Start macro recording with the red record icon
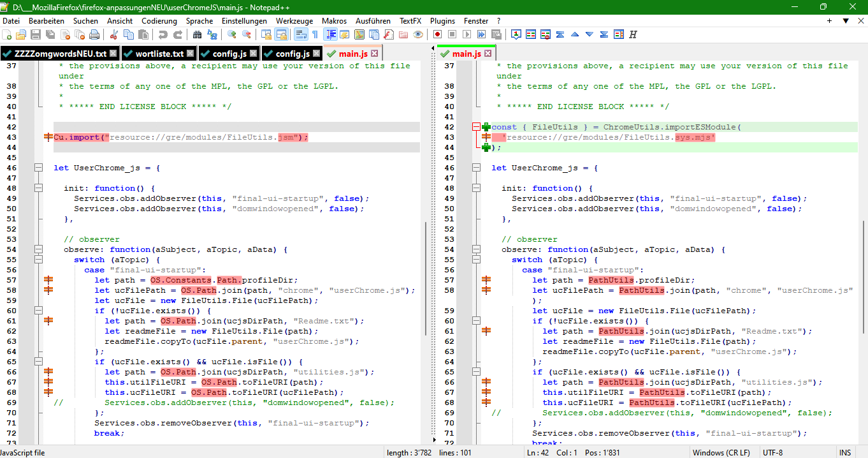Image resolution: width=868 pixels, height=458 pixels. [438, 34]
